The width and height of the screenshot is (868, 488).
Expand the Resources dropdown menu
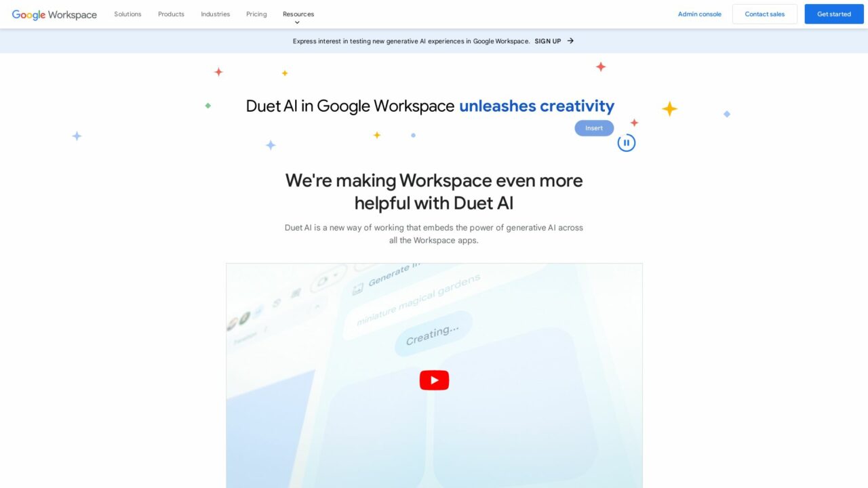pos(298,14)
